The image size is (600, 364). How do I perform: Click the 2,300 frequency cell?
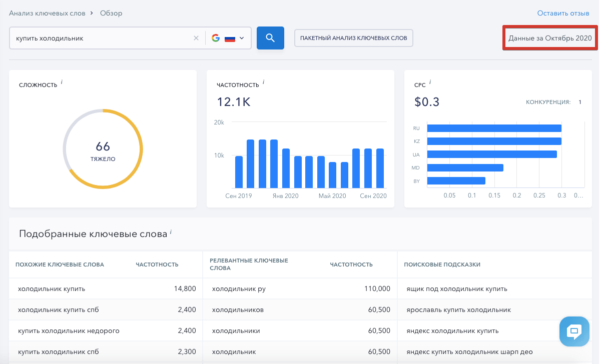(187, 352)
